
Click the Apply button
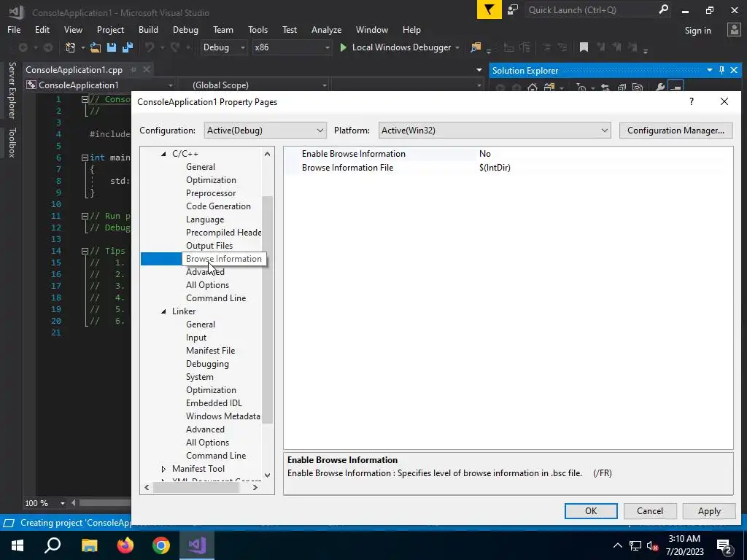point(709,511)
